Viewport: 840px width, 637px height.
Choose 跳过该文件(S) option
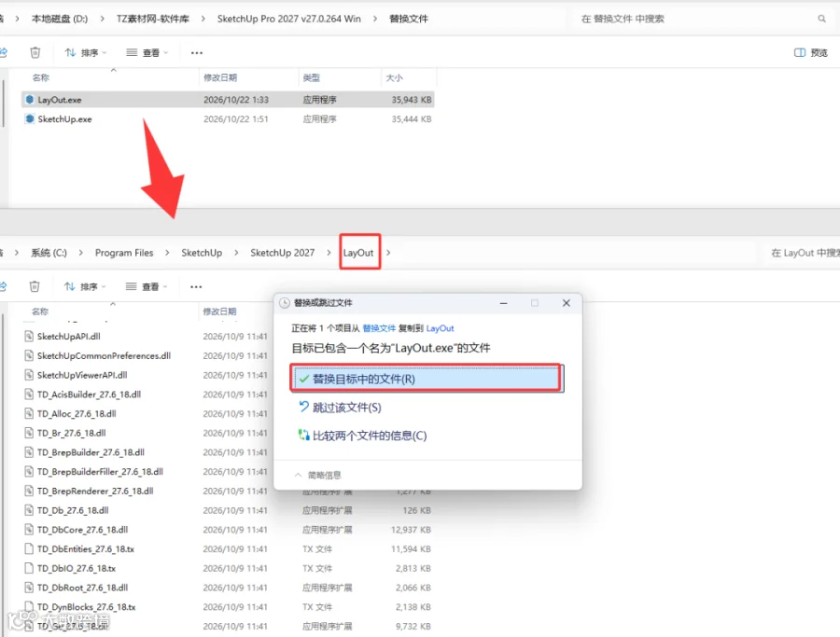[340, 408]
